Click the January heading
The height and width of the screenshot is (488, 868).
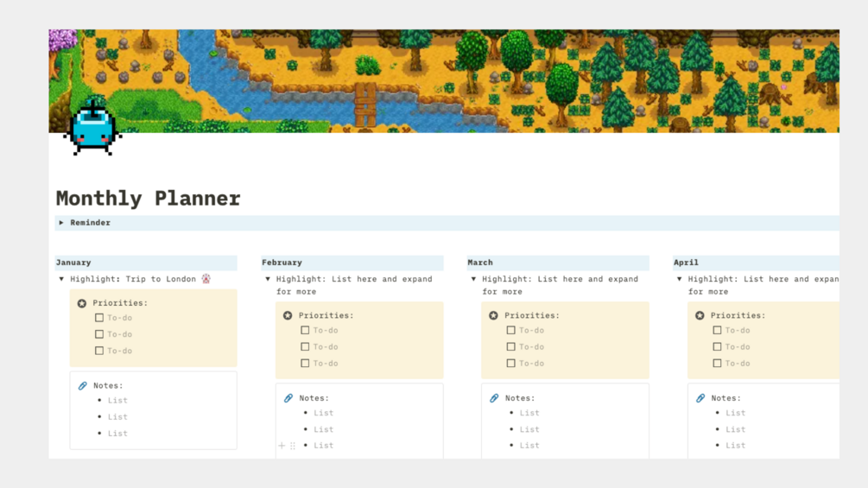coord(73,263)
